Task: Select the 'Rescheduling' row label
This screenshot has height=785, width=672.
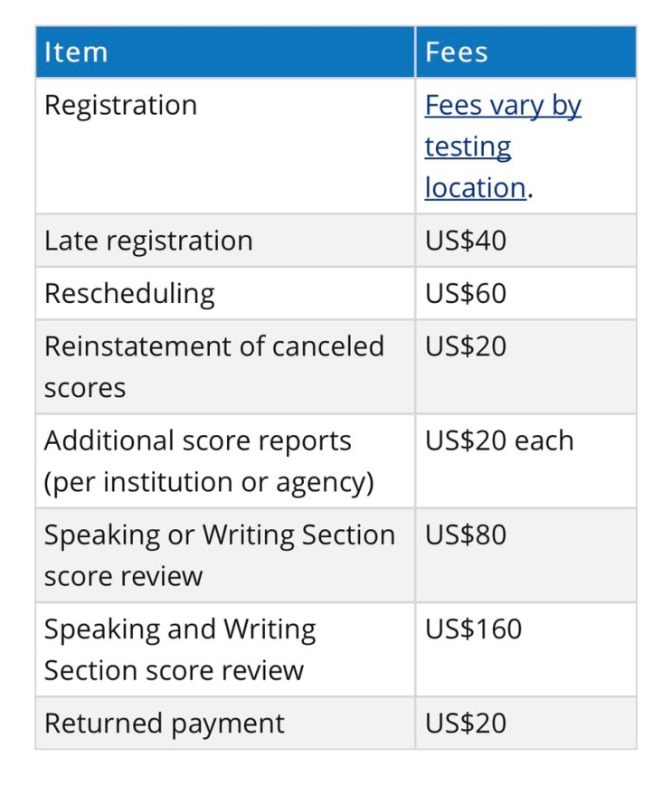Action: point(129,293)
